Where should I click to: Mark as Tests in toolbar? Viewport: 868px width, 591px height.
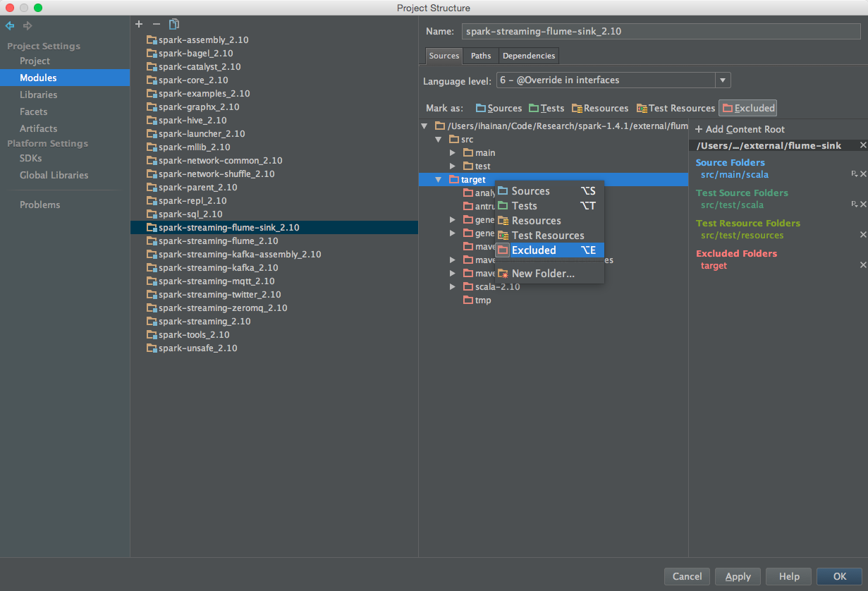(x=546, y=108)
